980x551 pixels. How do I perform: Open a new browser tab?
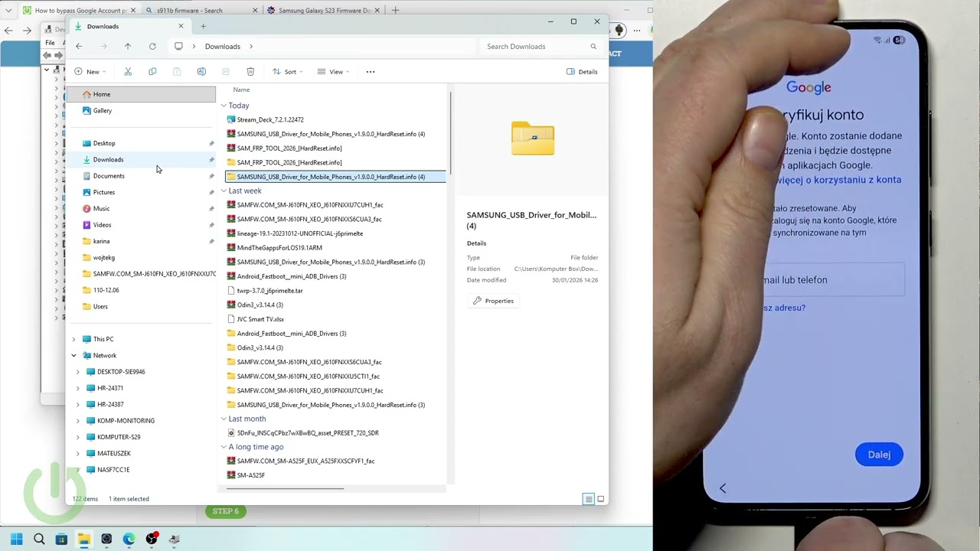click(395, 11)
